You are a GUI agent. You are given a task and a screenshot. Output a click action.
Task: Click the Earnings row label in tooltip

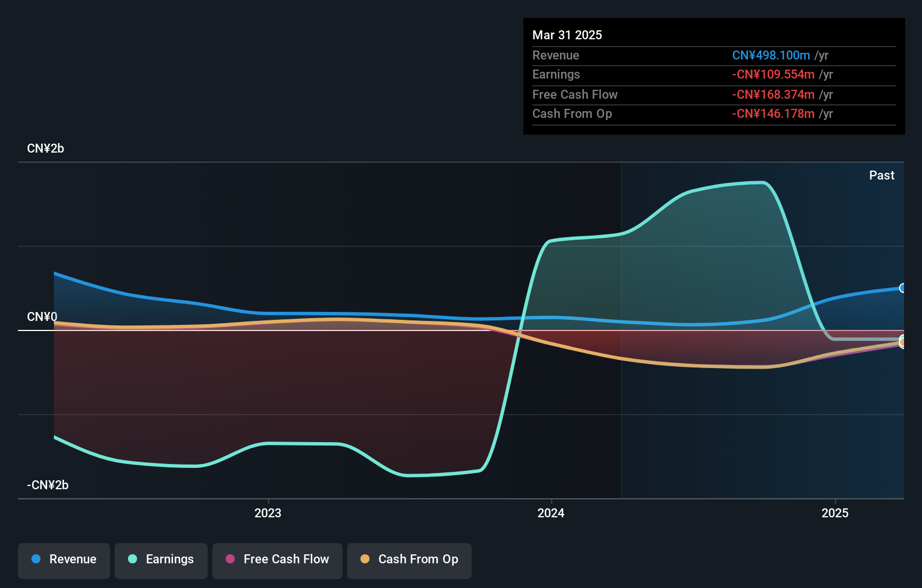point(556,74)
